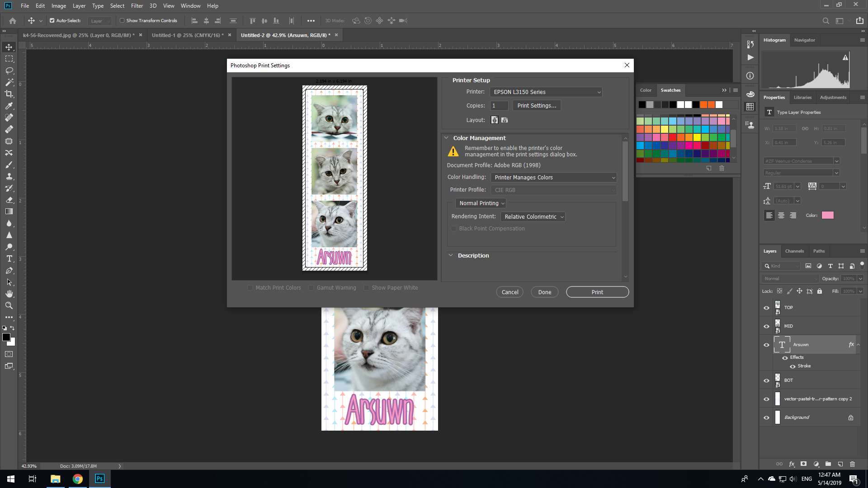Hide the Background layer visibility
The image size is (868, 488).
[x=766, y=418]
